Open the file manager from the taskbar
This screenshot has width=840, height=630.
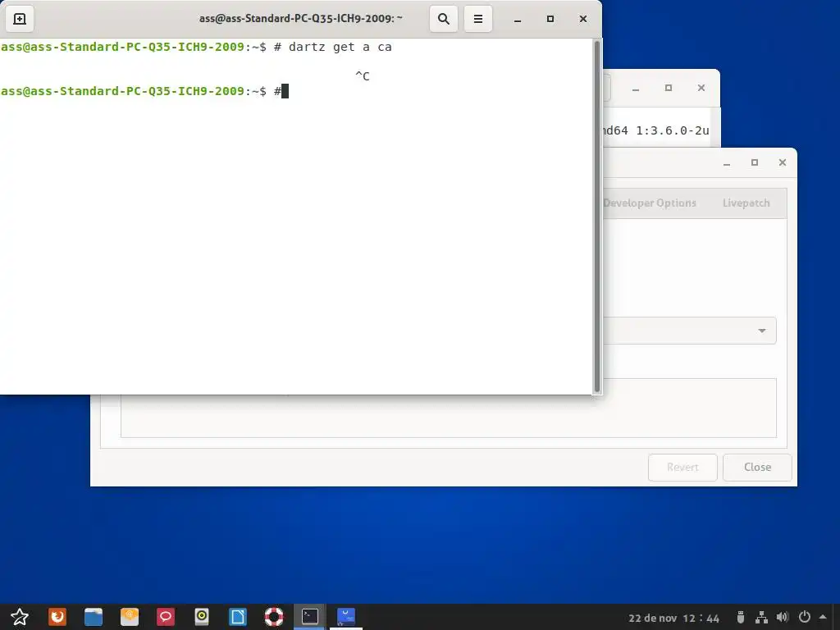click(94, 617)
